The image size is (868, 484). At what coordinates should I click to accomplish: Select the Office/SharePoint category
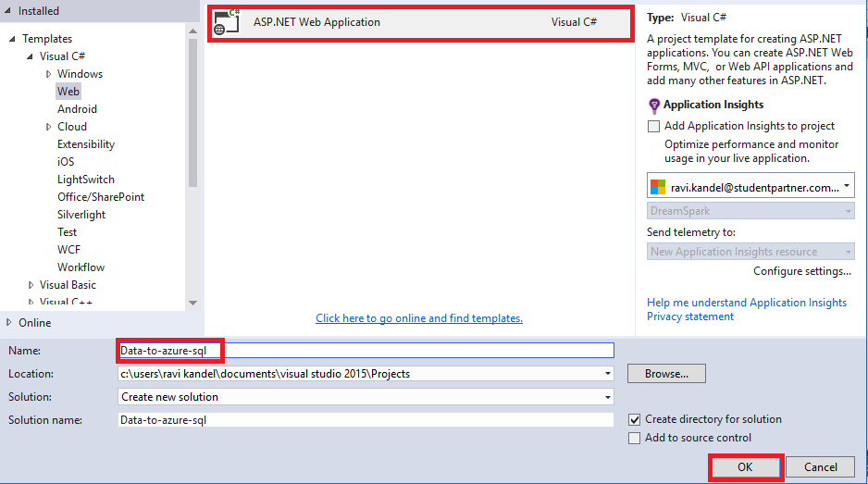pyautogui.click(x=101, y=197)
